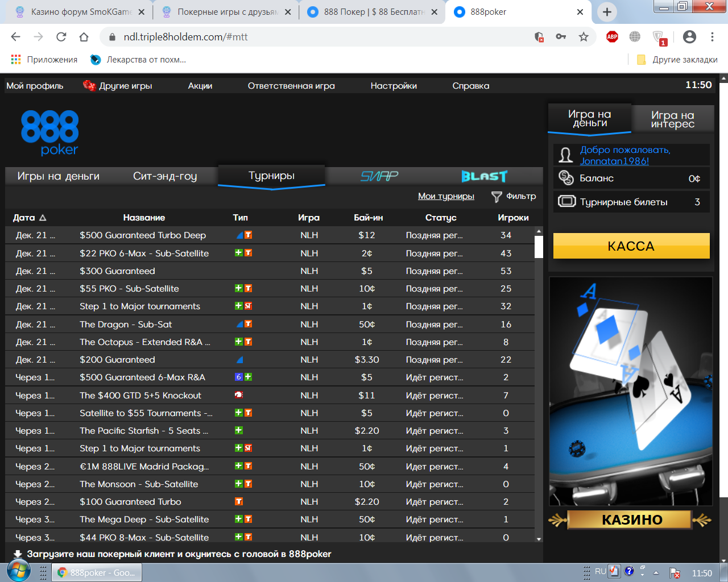Open the Chrome profile avatar icon
Image resolution: width=728 pixels, height=582 pixels.
point(689,37)
